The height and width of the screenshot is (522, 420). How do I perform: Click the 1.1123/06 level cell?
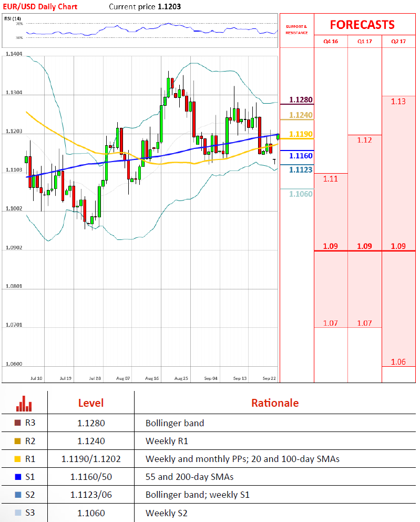click(x=91, y=495)
